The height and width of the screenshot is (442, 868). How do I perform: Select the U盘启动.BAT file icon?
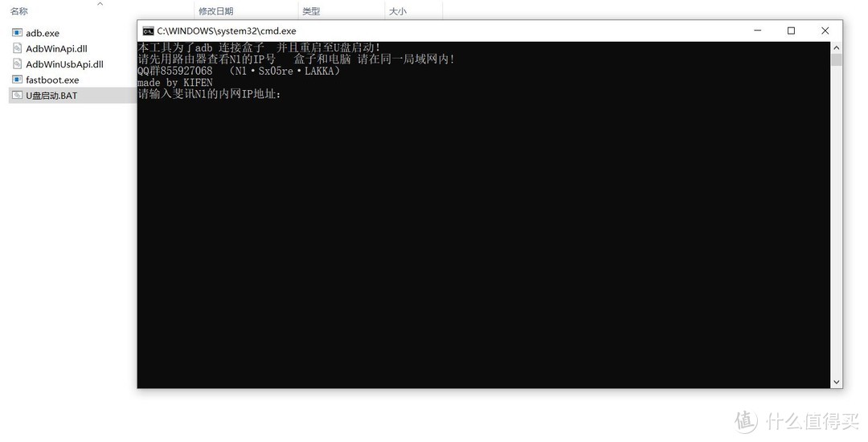pyautogui.click(x=17, y=95)
